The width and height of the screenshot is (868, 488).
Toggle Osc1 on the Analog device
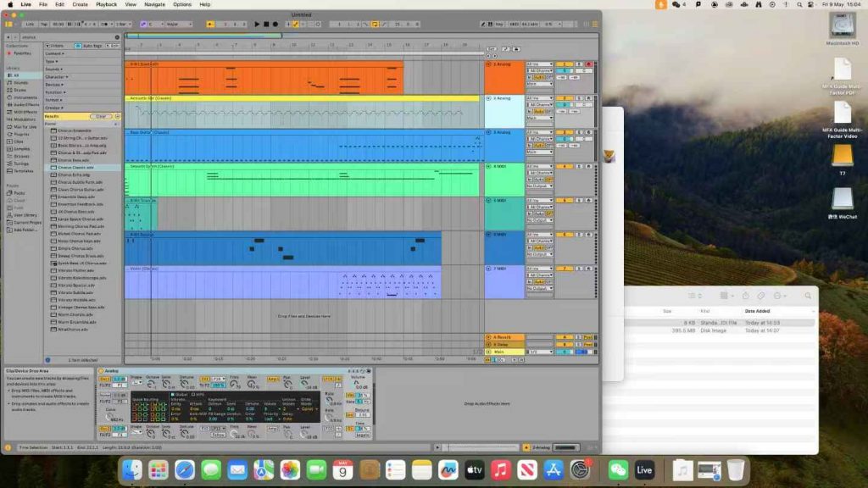[105, 379]
